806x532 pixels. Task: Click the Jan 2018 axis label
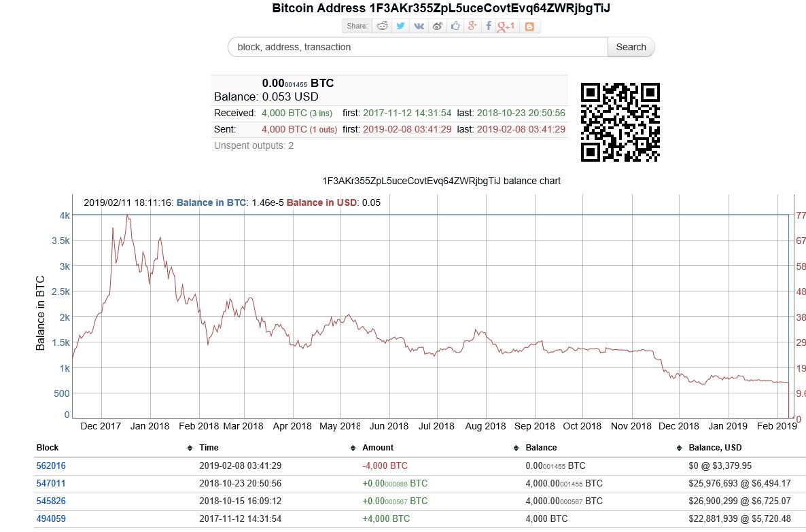pyautogui.click(x=150, y=426)
